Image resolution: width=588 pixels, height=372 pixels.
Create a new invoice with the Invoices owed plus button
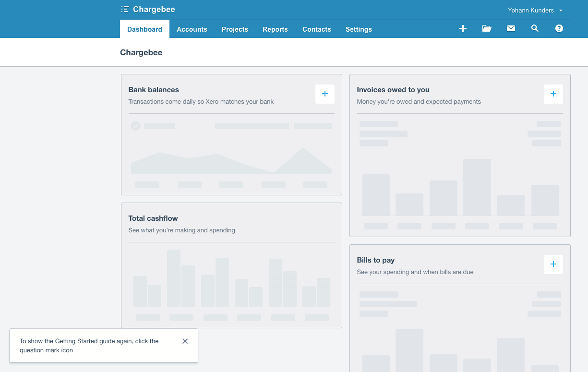(x=553, y=94)
